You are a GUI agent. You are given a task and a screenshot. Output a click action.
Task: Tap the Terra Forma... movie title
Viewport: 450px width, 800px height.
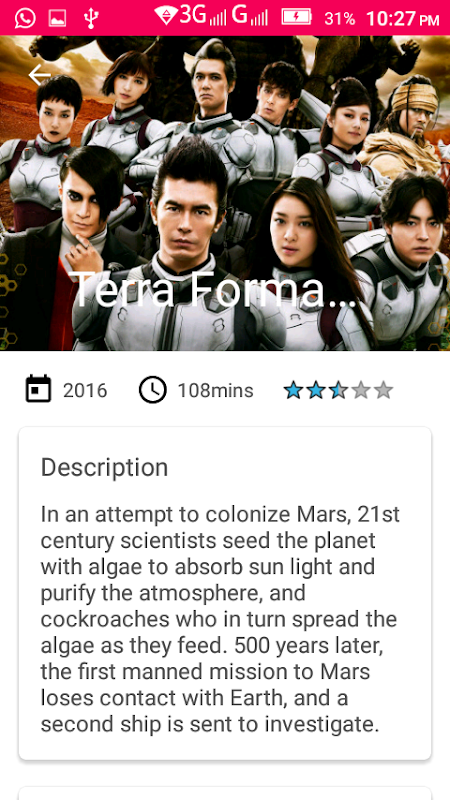click(213, 290)
